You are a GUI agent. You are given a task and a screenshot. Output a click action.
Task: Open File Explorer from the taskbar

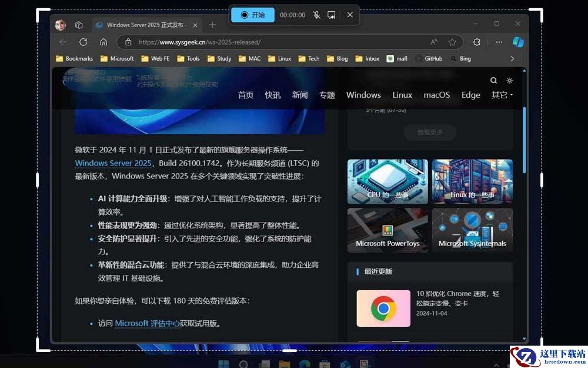[284, 364]
